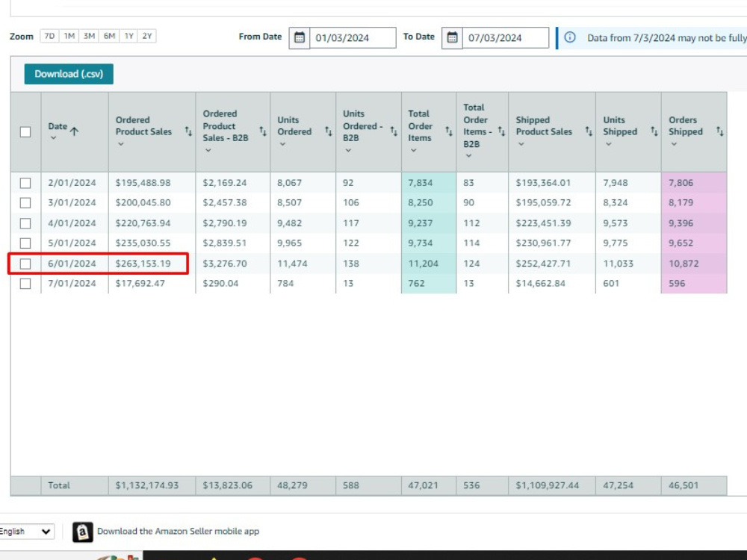
Task: Open the From Date calendar picker icon
Action: [x=300, y=37]
